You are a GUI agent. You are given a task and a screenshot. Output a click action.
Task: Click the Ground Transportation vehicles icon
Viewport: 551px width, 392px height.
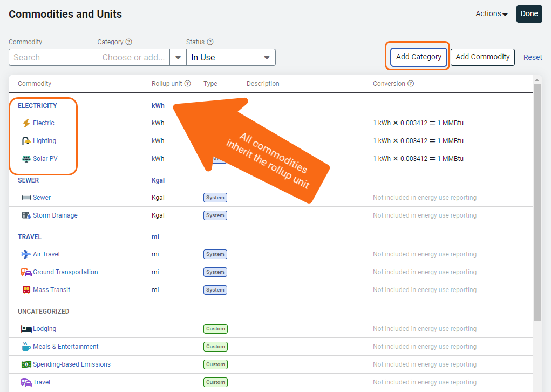[26, 272]
